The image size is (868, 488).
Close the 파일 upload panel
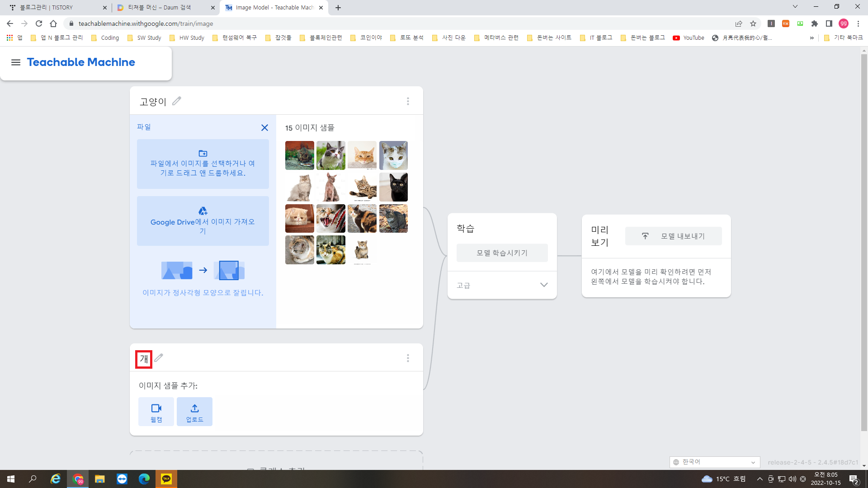click(x=264, y=128)
